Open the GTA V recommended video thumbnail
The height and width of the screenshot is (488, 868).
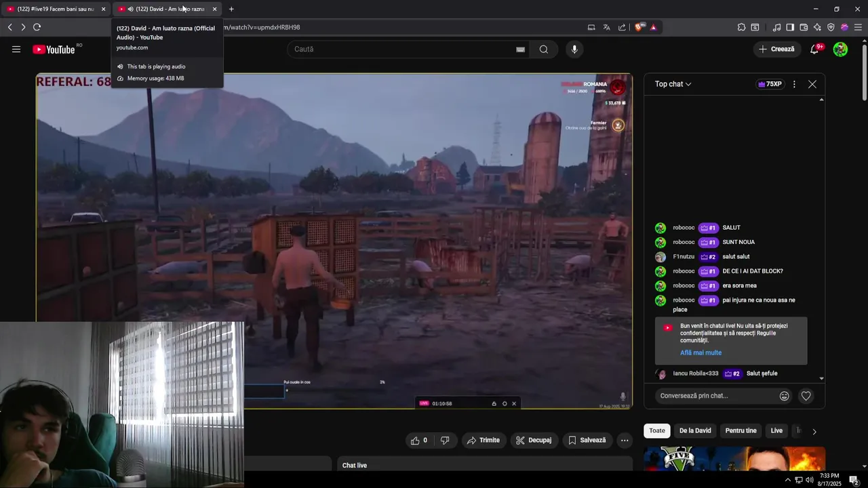[734, 459]
